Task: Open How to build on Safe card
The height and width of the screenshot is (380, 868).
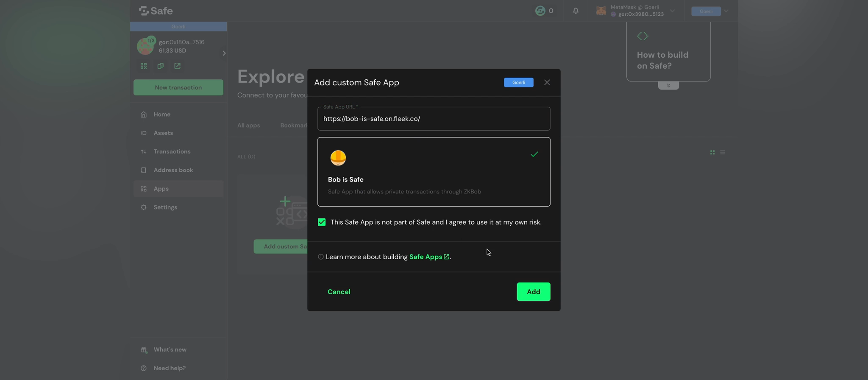Action: click(668, 52)
